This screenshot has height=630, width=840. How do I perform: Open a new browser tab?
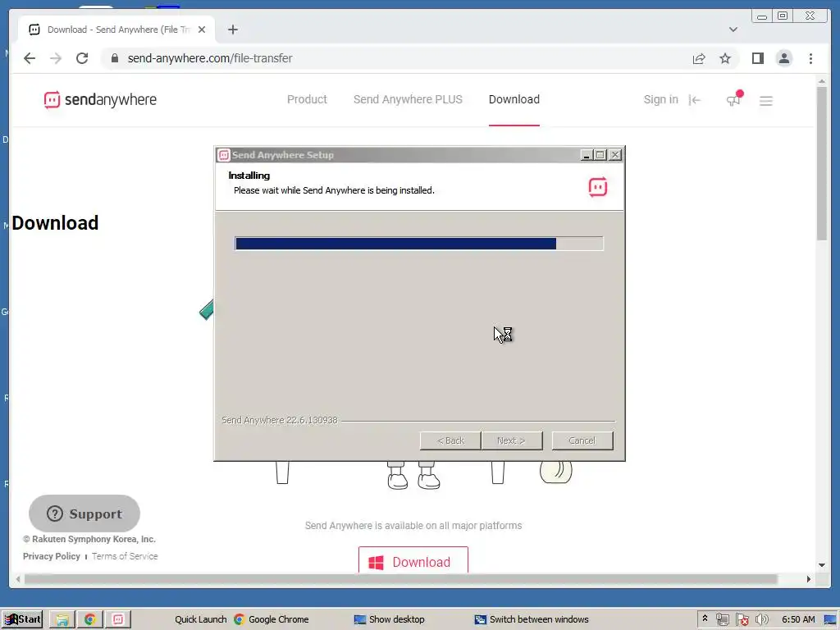232,30
